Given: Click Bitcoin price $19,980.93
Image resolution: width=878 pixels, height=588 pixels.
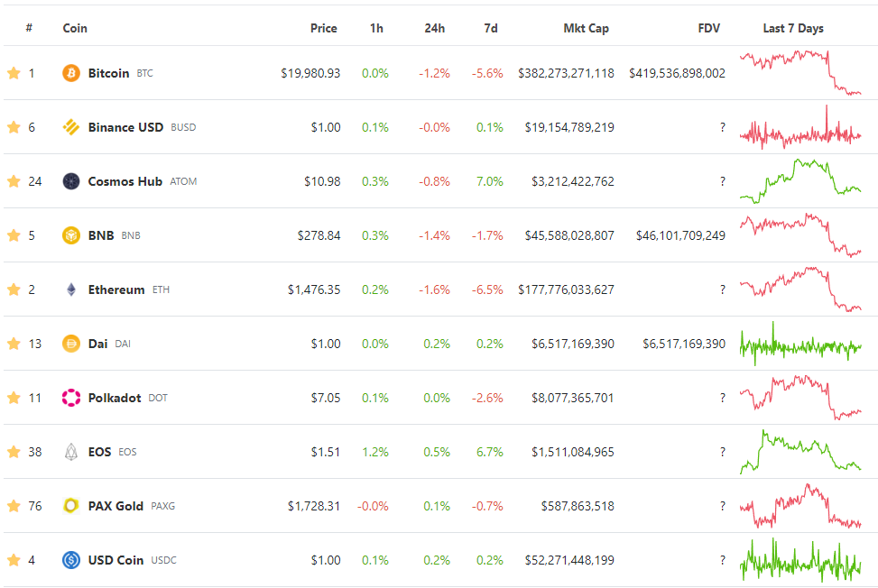Looking at the screenshot, I should tap(310, 73).
